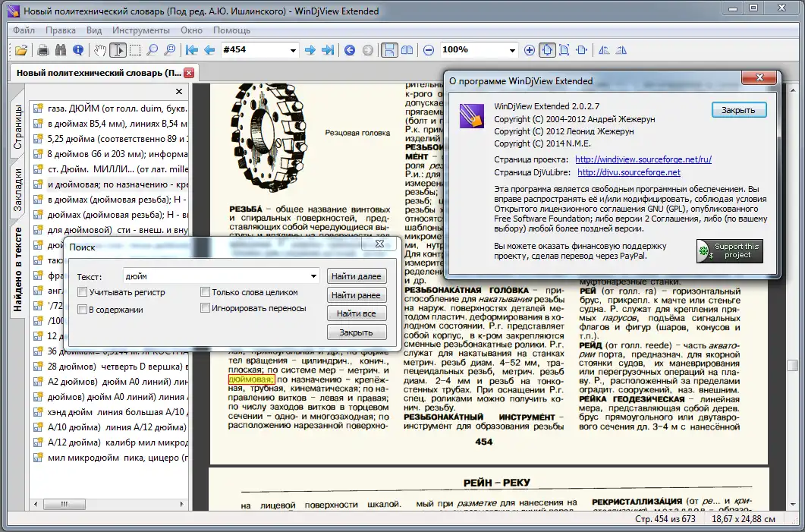805x532 pixels.
Task: Select the rectangle selection tool
Action: tap(135, 50)
